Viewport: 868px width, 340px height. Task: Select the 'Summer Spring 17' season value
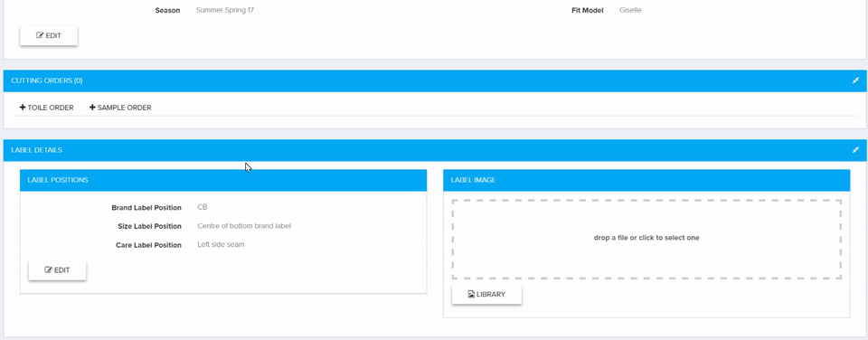coord(225,10)
